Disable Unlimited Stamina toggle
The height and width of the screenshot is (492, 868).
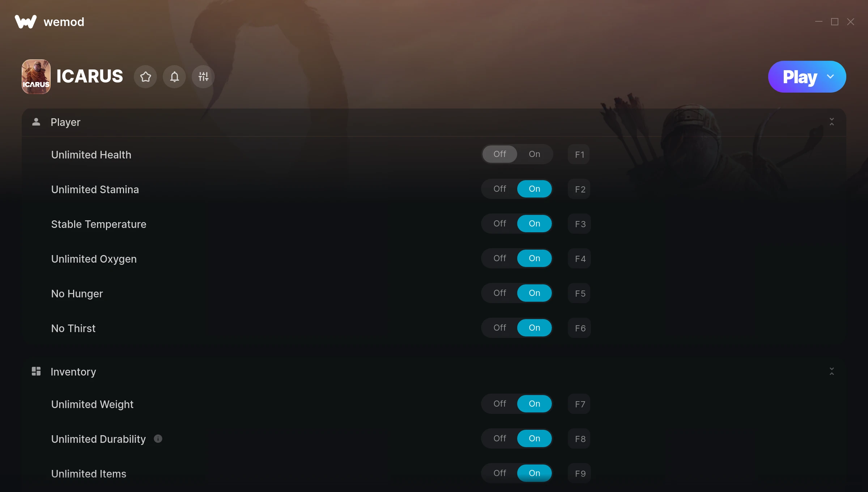point(499,188)
